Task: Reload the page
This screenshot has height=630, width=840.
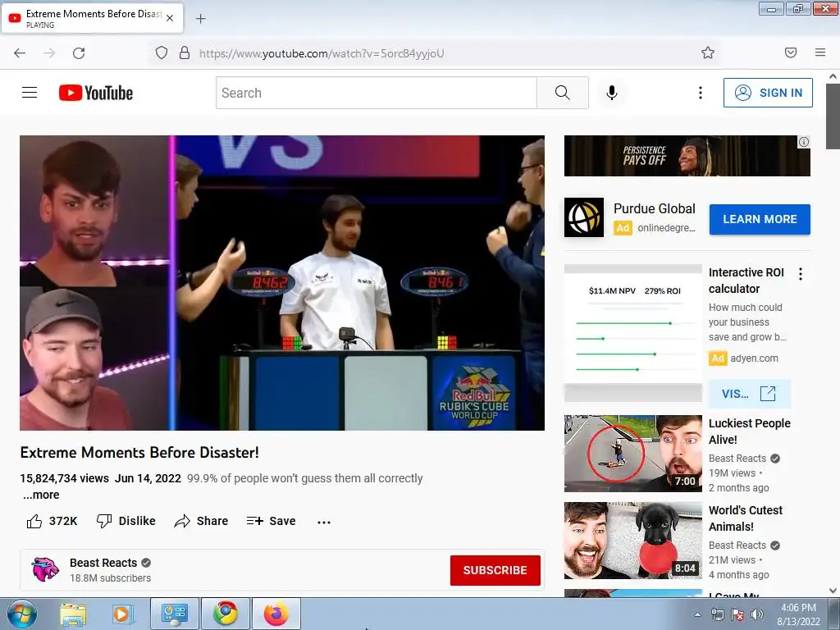Action: point(79,52)
